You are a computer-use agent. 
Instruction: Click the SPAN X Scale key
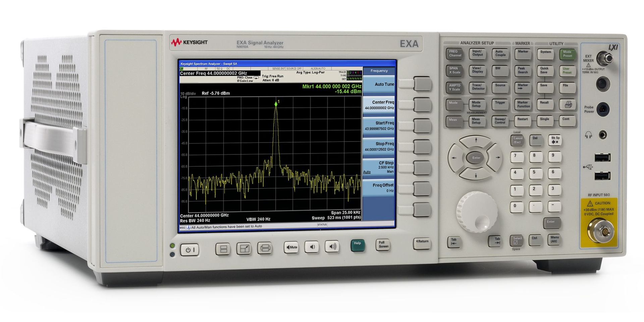tap(455, 71)
